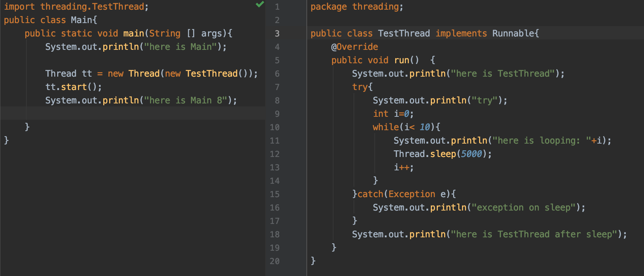Click line number 18 in the gutter
This screenshot has height=276, width=644.
(x=275, y=234)
